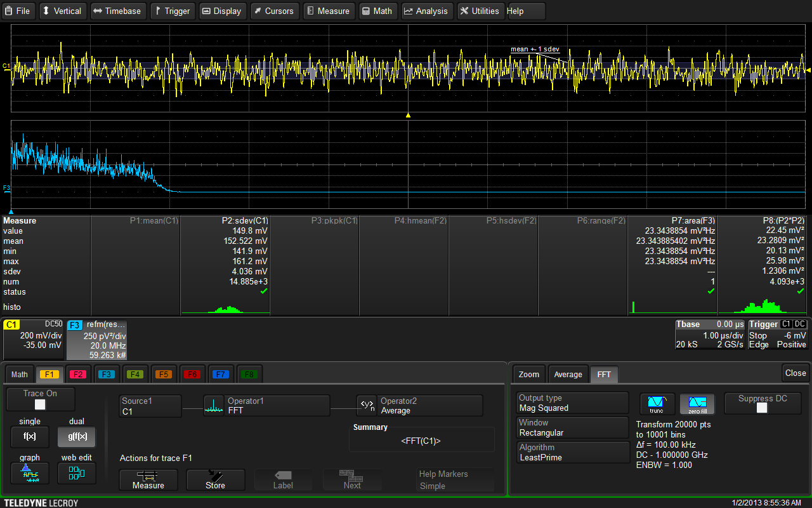The image size is (812, 508).
Task: Select the zero fill transform icon
Action: click(x=697, y=404)
